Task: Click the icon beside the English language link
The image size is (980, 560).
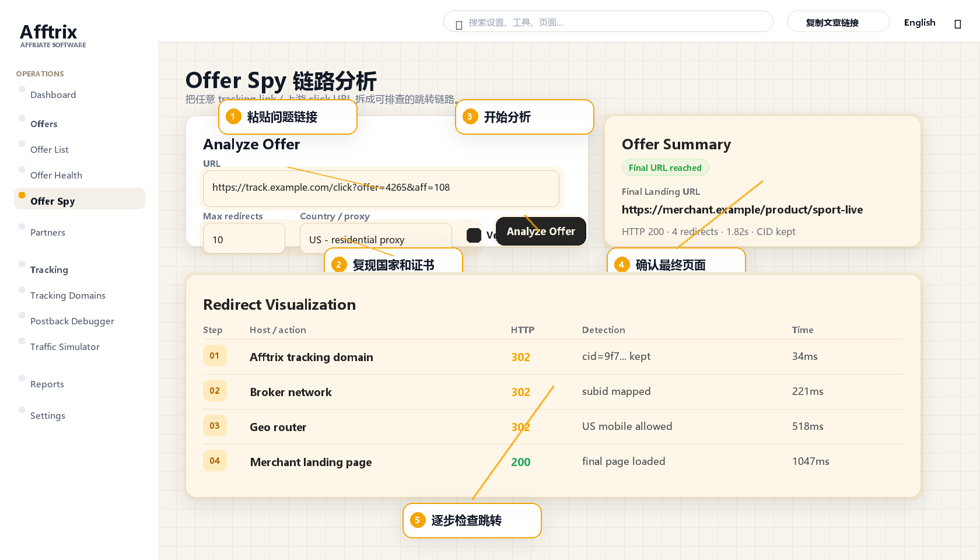Action: coord(957,24)
